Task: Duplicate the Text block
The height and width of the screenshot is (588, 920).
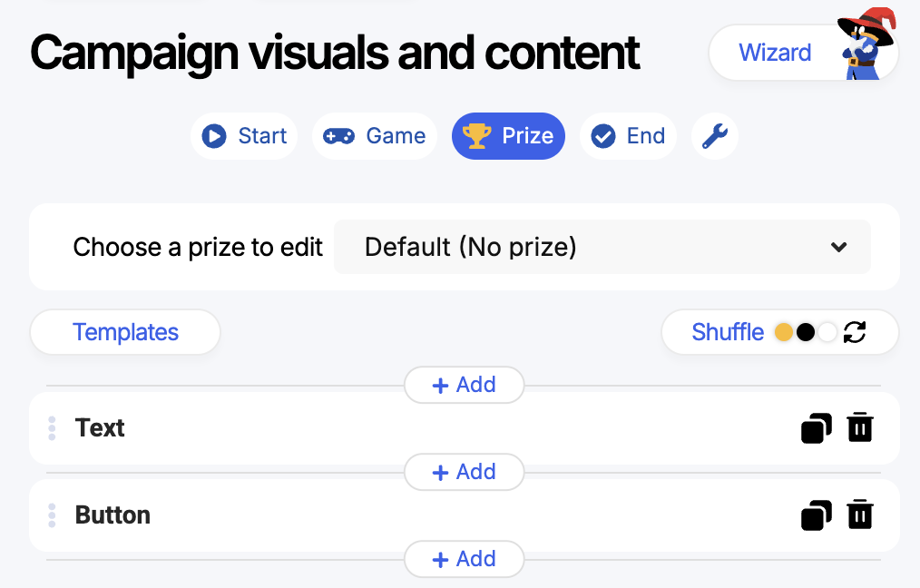Action: coord(817,427)
